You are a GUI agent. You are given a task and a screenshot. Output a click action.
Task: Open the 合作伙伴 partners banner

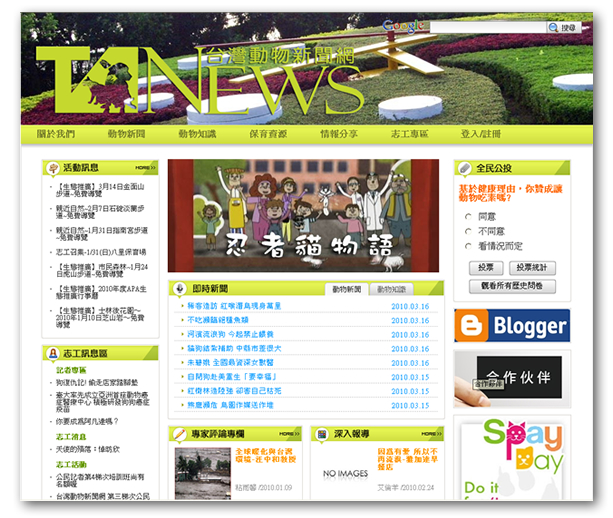pos(512,379)
